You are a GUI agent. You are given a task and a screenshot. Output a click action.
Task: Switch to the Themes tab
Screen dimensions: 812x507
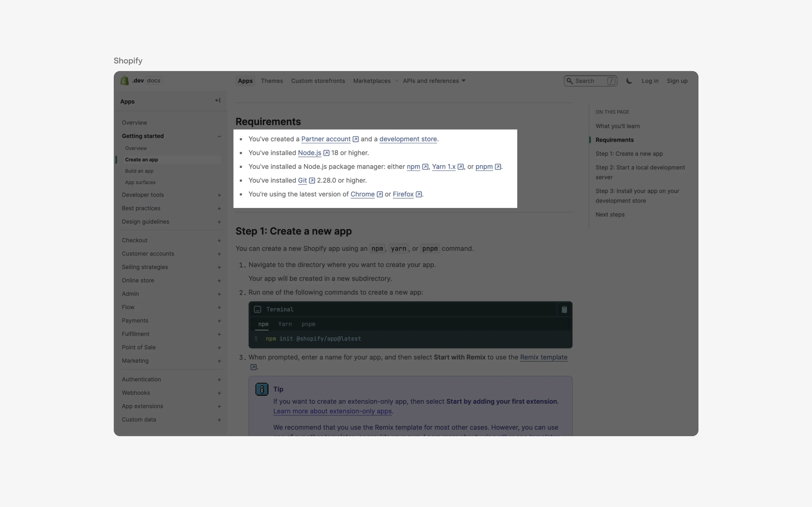point(272,81)
